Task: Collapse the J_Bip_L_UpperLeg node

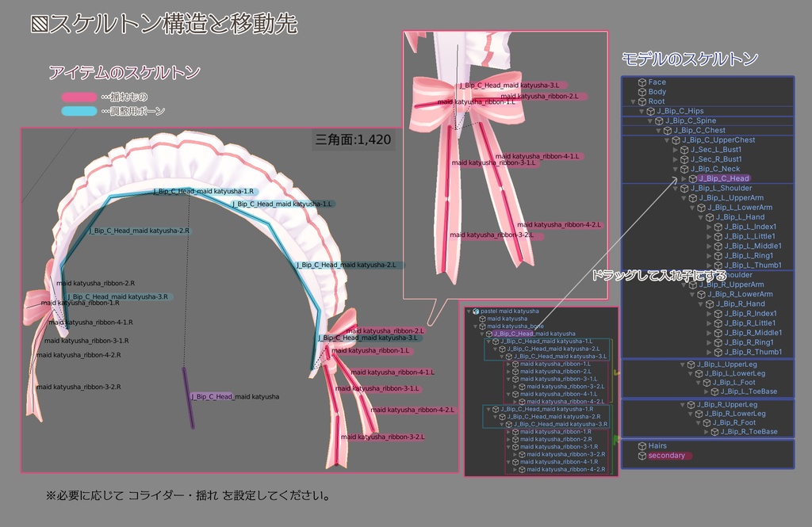Action: point(683,365)
